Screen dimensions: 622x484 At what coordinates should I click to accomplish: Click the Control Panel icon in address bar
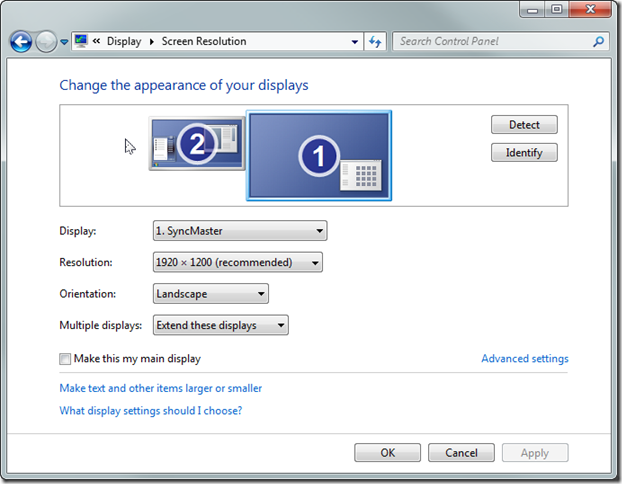(x=79, y=42)
